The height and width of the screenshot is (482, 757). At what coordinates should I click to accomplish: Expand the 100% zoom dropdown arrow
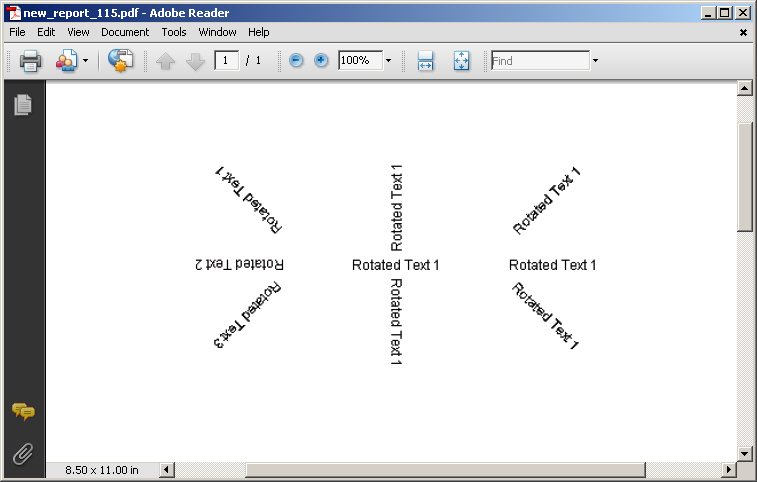(x=388, y=60)
